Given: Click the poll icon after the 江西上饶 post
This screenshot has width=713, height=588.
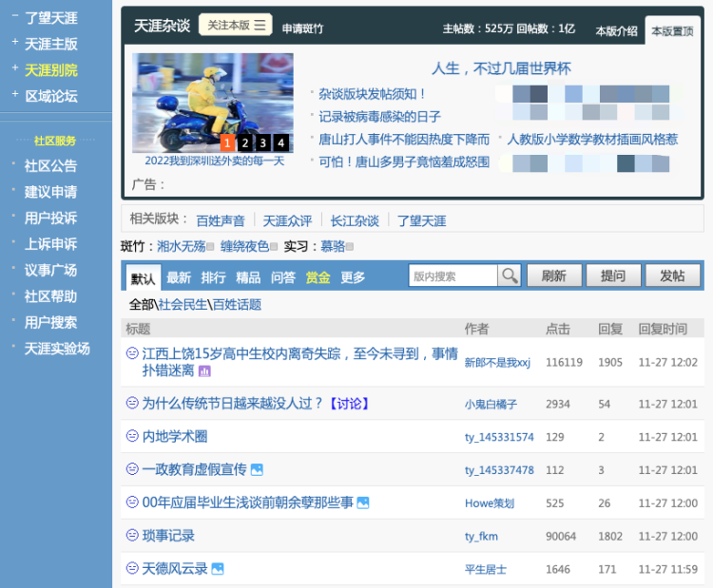Looking at the screenshot, I should 204,371.
